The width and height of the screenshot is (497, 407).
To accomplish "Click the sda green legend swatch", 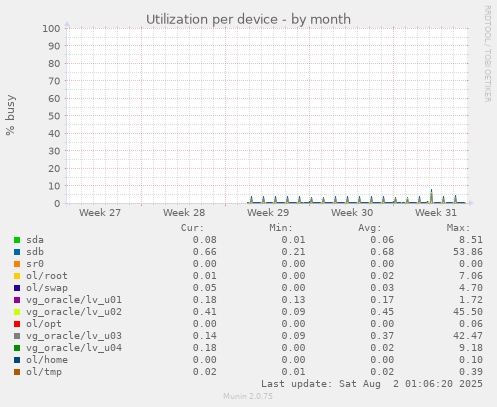I will (17, 240).
